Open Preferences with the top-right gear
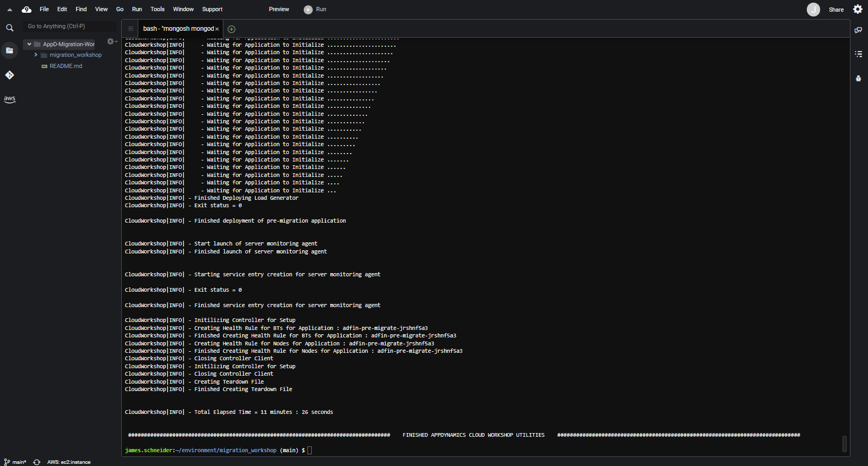This screenshot has height=466, width=868. point(857,9)
